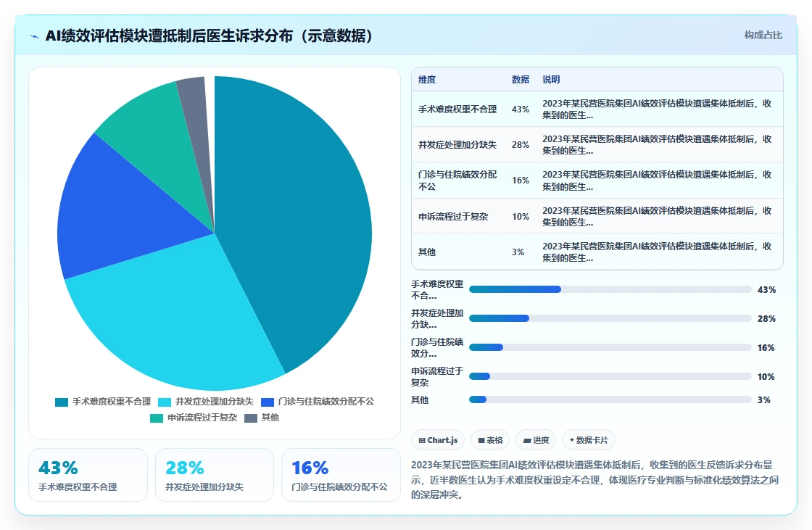This screenshot has width=812, height=530.
Task: Click the 进度 tag button
Action: coord(536,440)
